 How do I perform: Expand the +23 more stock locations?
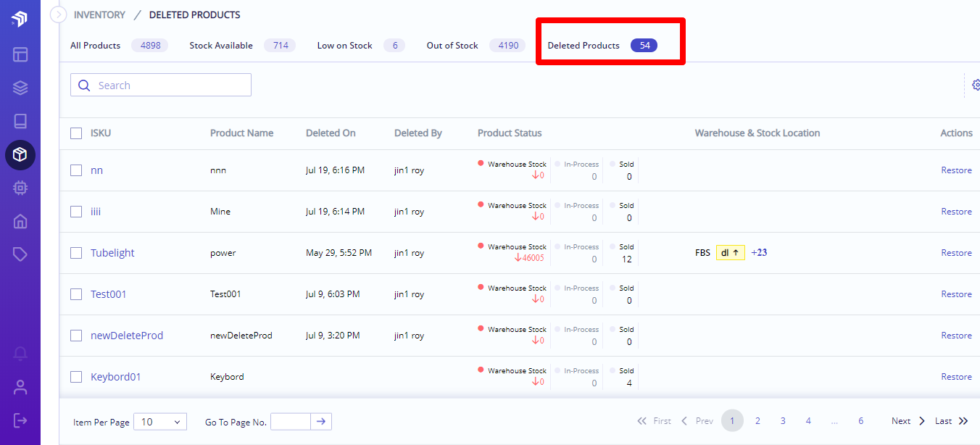coord(759,253)
